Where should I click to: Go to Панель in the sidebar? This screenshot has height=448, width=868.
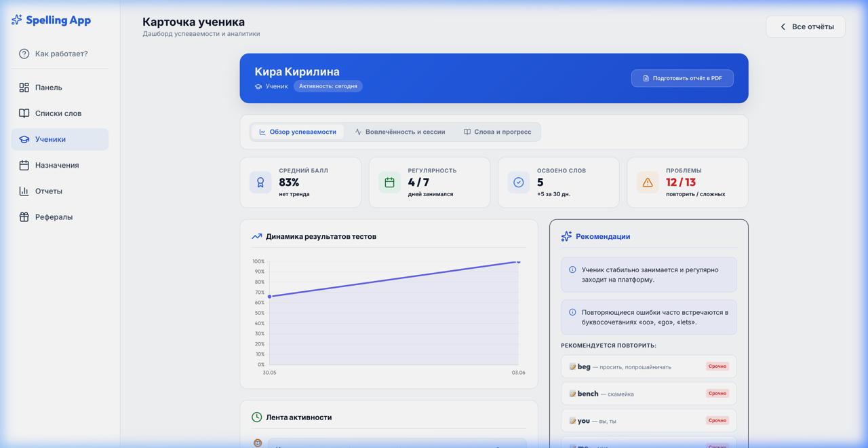tap(60, 88)
